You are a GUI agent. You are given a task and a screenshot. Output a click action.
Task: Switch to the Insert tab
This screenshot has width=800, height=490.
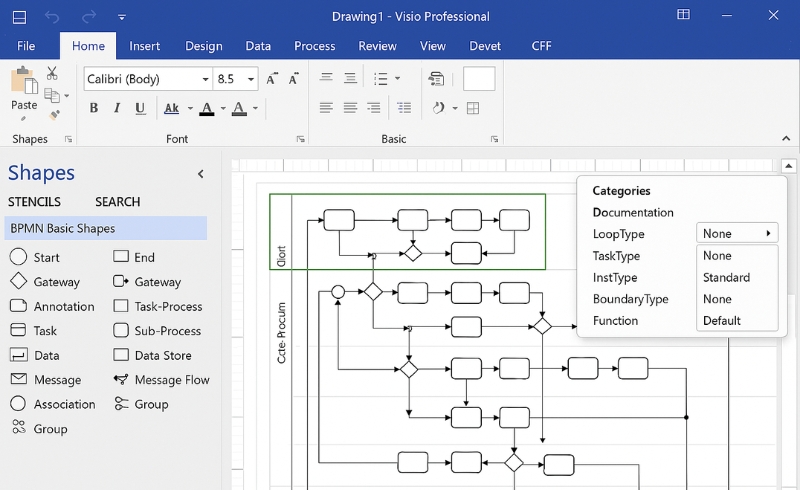(144, 46)
